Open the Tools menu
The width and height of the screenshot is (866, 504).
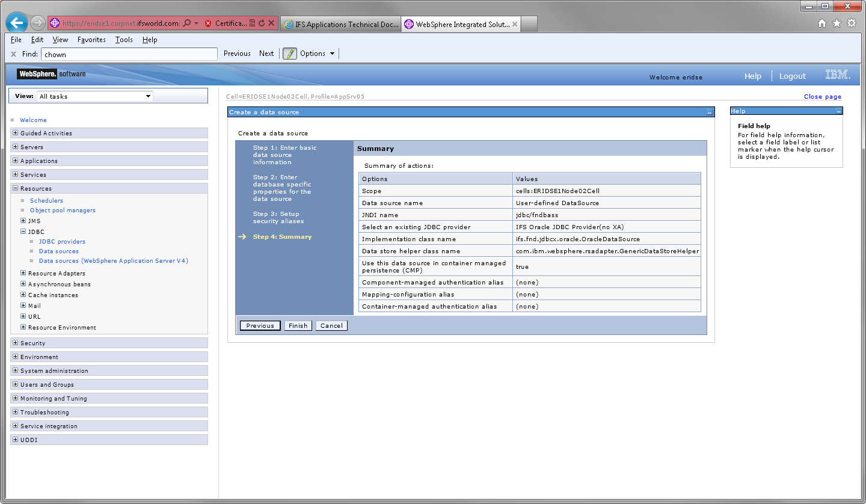tap(124, 40)
